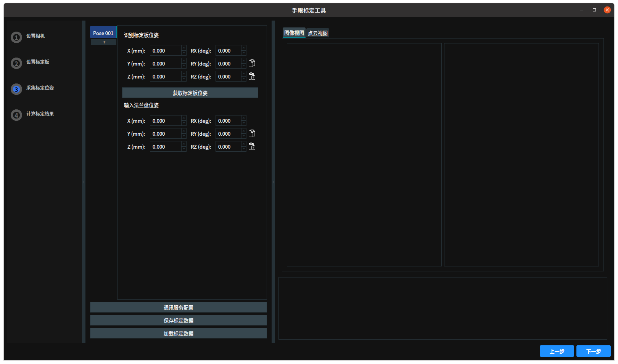Focus the board pose X (mm) field
This screenshot has height=364, width=618.
(166, 51)
